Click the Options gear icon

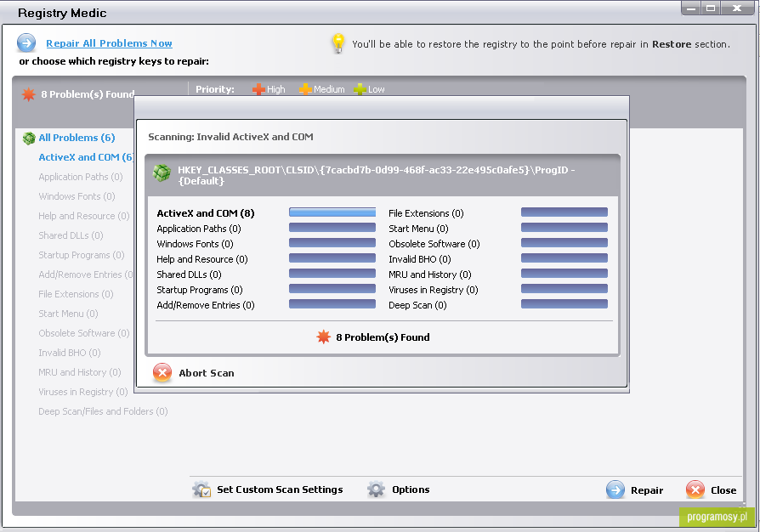[376, 490]
